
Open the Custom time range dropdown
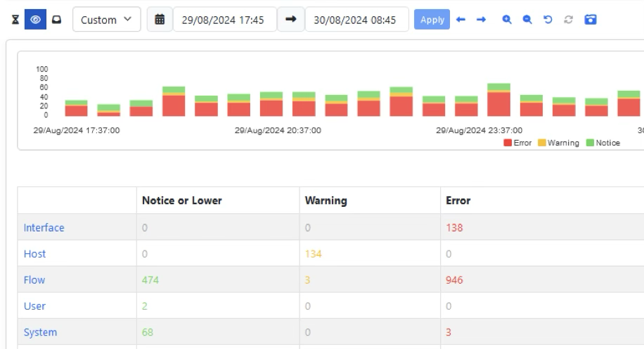[107, 19]
